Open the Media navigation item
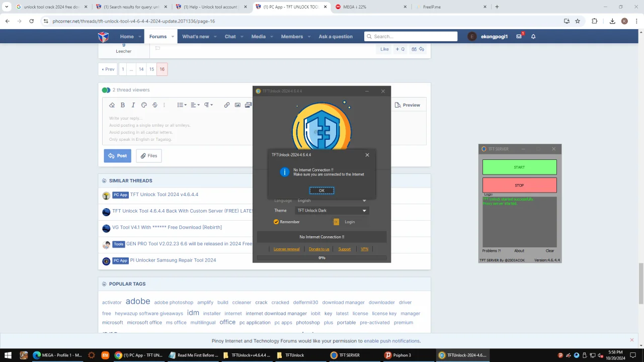Viewport: 644px width, 362px height. [259, 36]
